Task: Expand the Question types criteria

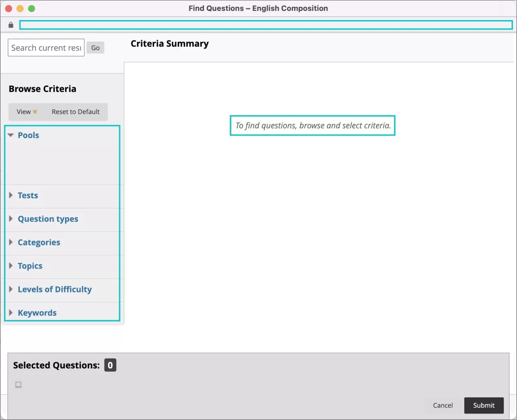Action: point(48,219)
